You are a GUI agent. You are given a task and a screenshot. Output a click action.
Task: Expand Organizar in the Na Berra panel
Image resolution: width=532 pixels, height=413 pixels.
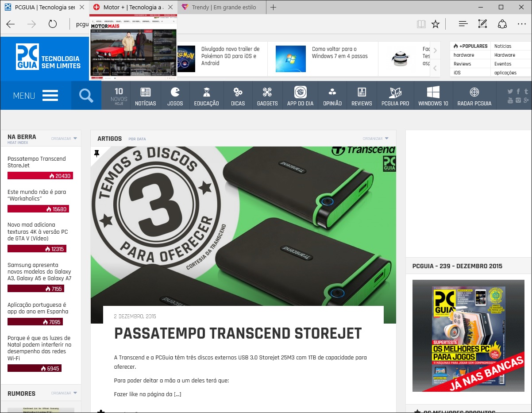[x=64, y=139]
